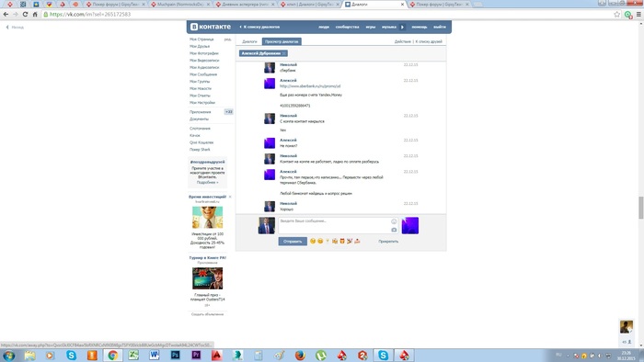Open the 'Qiwi Кошелек' app link
This screenshot has width=644, height=362.
click(201, 142)
